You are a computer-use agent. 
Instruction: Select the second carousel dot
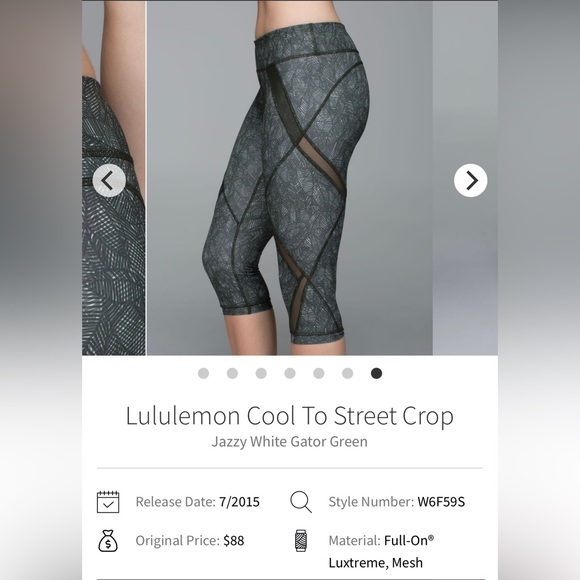pyautogui.click(x=232, y=373)
